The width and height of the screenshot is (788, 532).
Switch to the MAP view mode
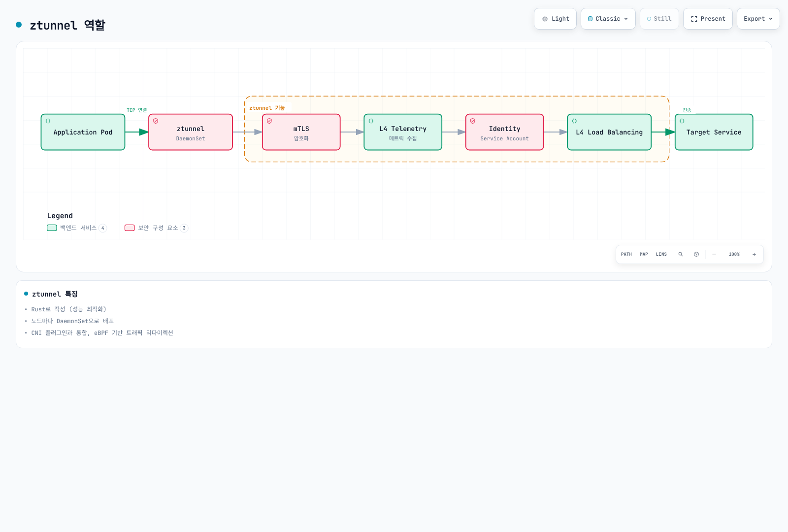(x=644, y=254)
